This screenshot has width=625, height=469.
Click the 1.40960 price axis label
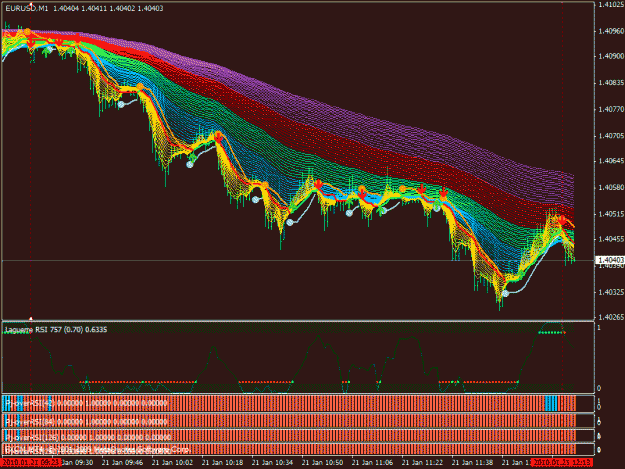[611, 31]
